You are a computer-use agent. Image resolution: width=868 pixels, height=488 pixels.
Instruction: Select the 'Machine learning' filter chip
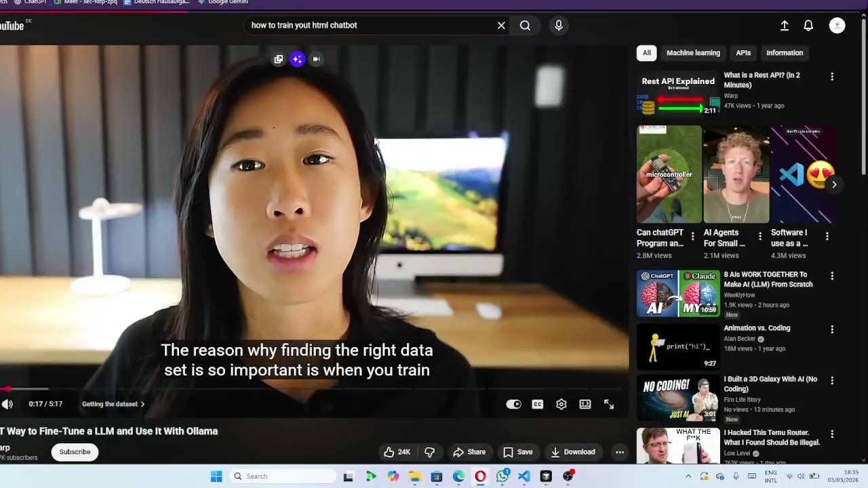pos(693,53)
